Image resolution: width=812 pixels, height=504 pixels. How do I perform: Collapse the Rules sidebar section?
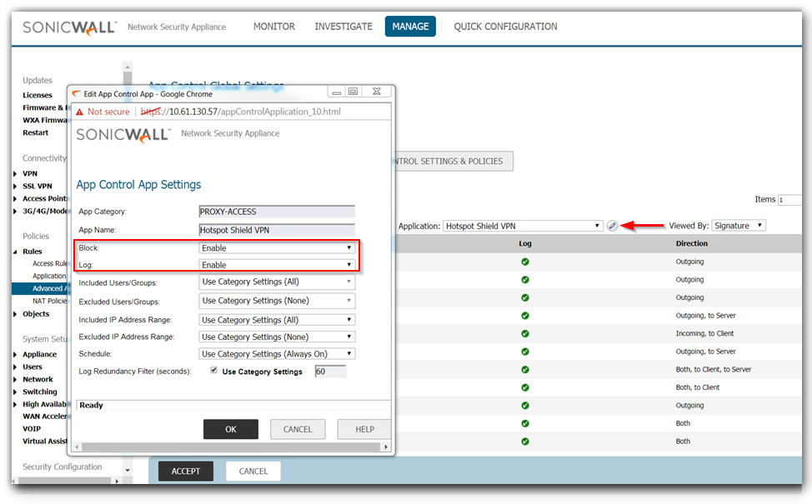pos(15,252)
